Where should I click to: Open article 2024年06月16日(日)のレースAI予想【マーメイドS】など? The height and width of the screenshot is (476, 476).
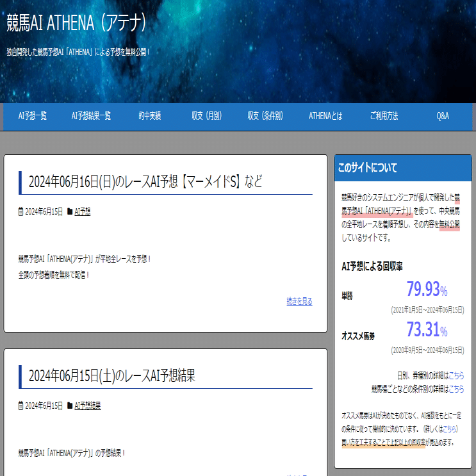[x=145, y=181]
